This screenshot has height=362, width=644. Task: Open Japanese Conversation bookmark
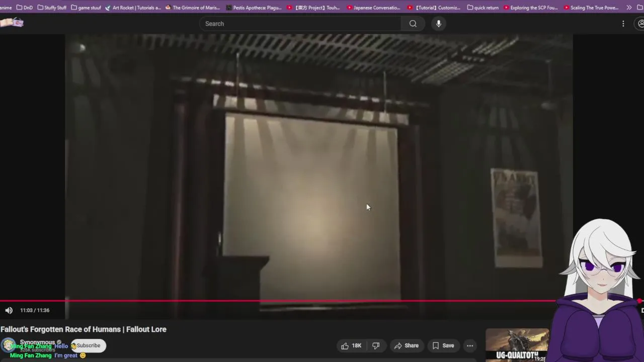point(373,8)
